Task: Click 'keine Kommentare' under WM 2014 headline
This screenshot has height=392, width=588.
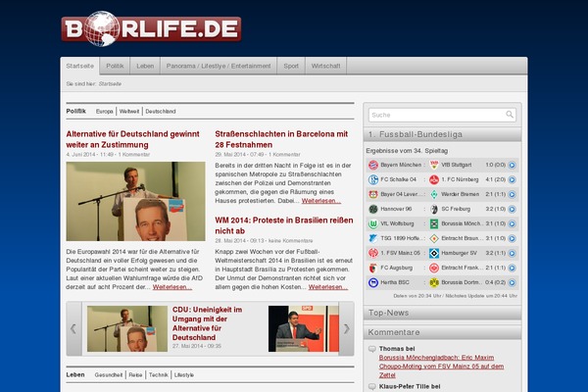Action: pos(291,241)
